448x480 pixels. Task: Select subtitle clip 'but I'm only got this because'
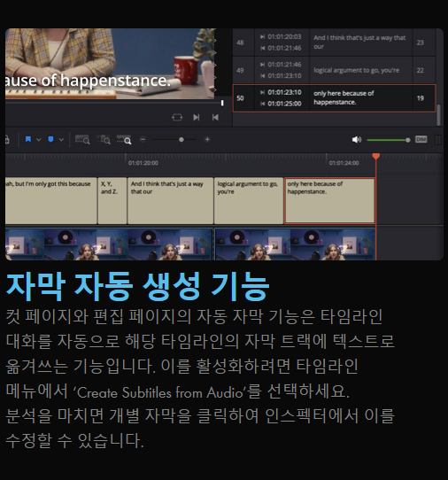pyautogui.click(x=51, y=201)
